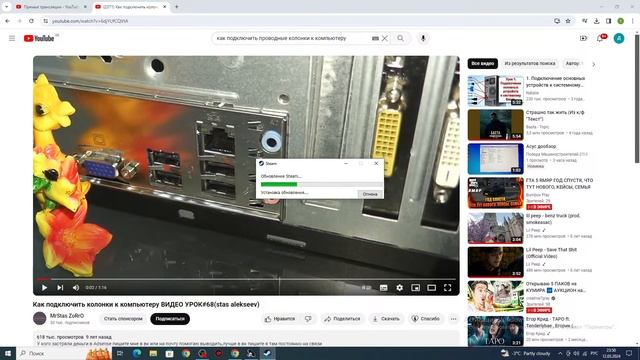This screenshot has width=640, height=360.
Task: Open the Асус дообзор video thumbnail
Action: [495, 158]
